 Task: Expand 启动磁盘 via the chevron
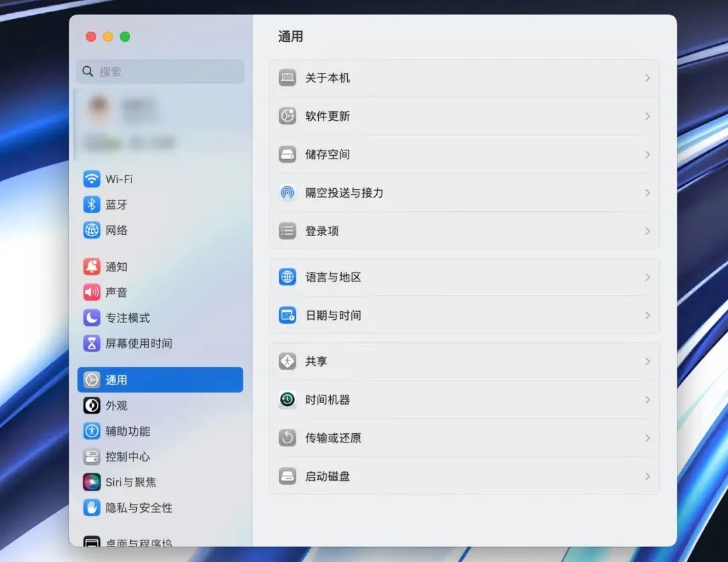(646, 476)
